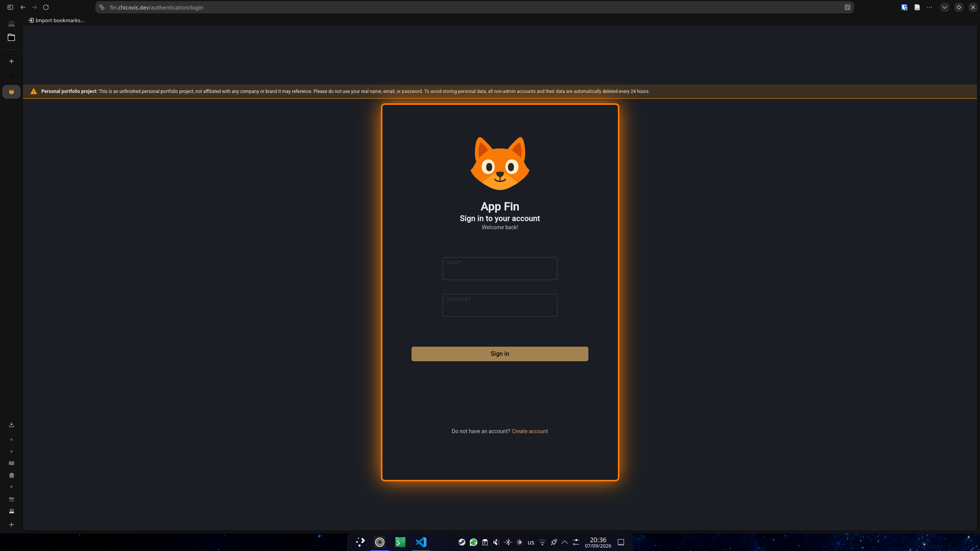
Task: Open the green terminal app in taskbar
Action: (x=400, y=542)
